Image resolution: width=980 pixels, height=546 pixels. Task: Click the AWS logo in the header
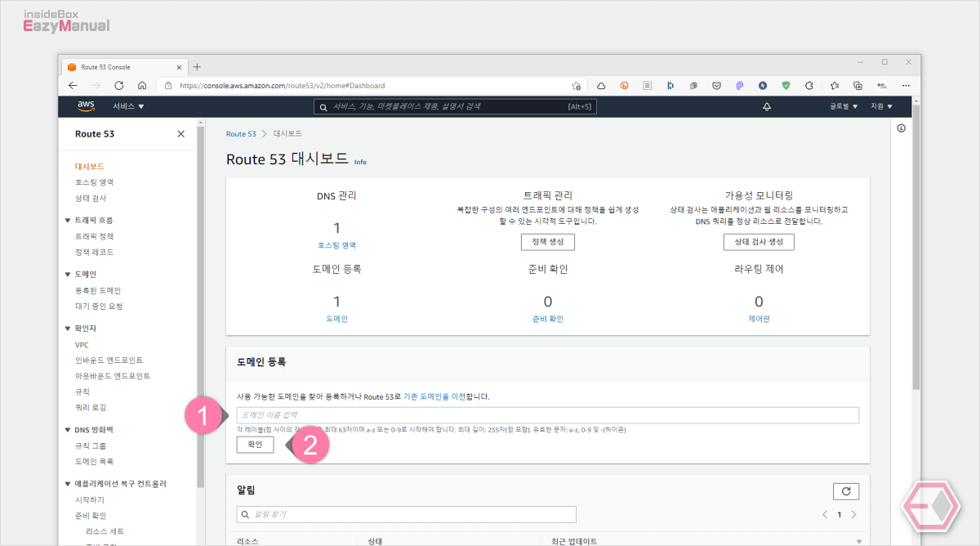(87, 106)
